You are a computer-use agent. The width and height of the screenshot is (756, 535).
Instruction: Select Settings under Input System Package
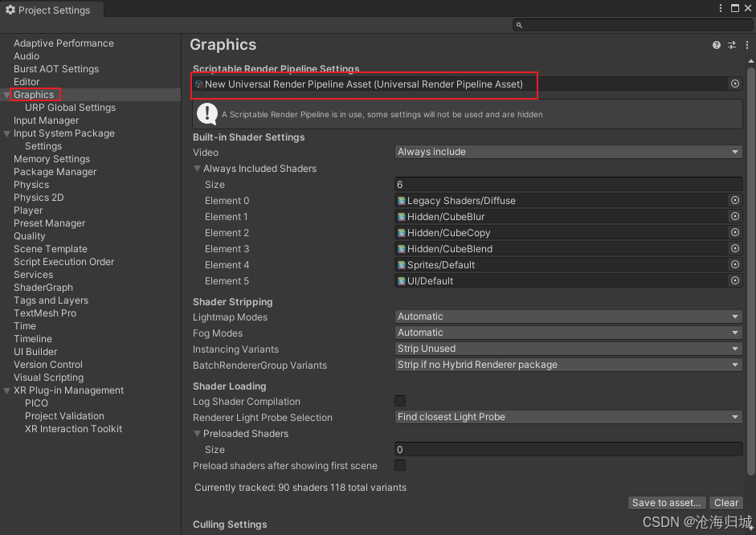[x=43, y=146]
